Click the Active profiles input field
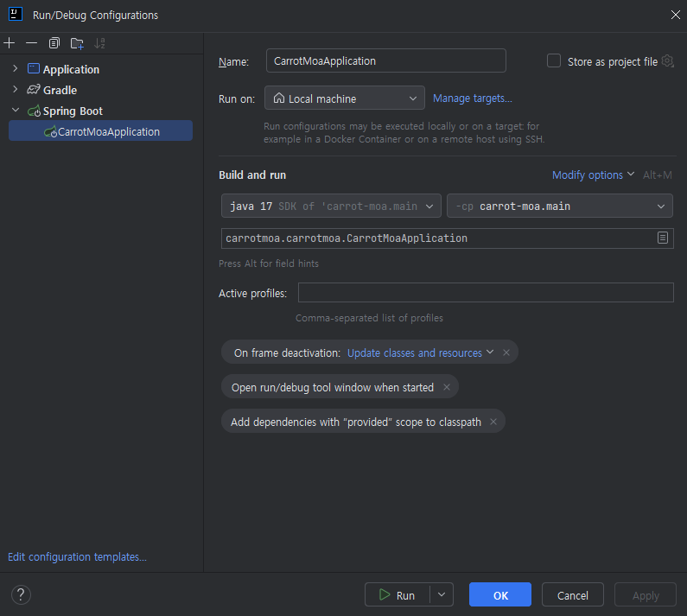The width and height of the screenshot is (687, 616). tap(486, 293)
